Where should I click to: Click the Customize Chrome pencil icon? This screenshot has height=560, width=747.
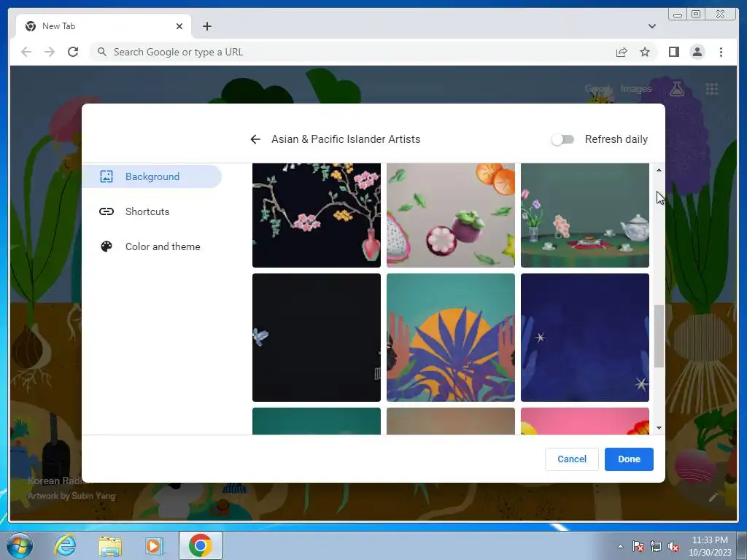[713, 497]
